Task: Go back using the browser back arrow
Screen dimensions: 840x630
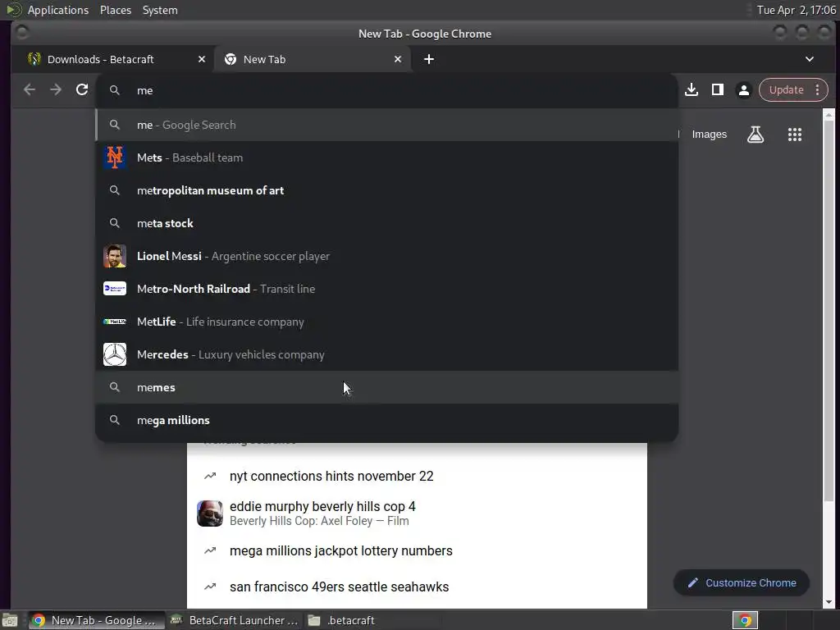Action: 30,89
